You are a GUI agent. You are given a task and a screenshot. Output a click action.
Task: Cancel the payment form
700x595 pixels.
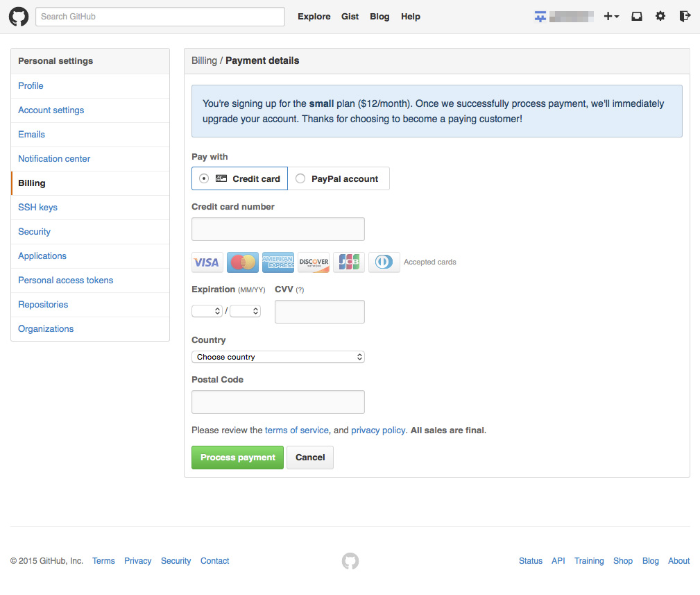(310, 458)
